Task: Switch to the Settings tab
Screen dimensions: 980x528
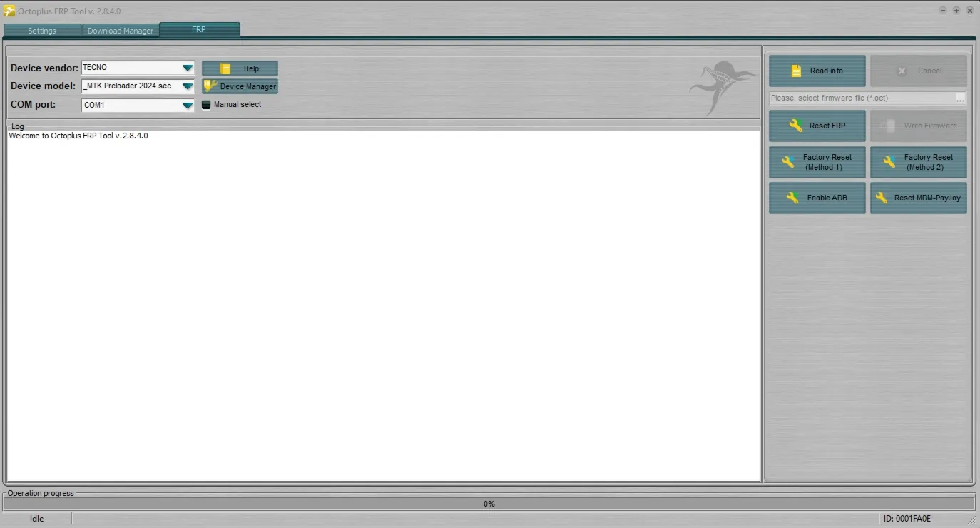Action: coord(42,31)
